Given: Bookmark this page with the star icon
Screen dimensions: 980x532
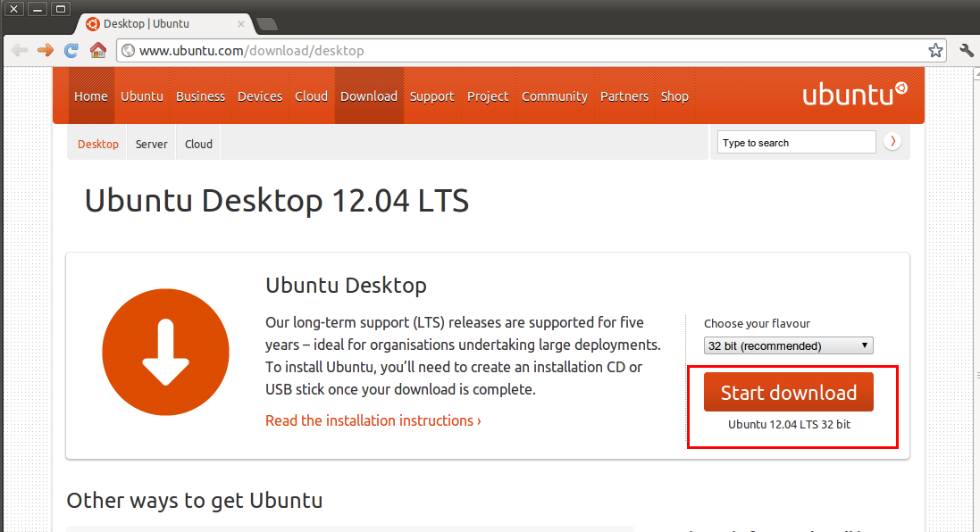Looking at the screenshot, I should coord(935,51).
